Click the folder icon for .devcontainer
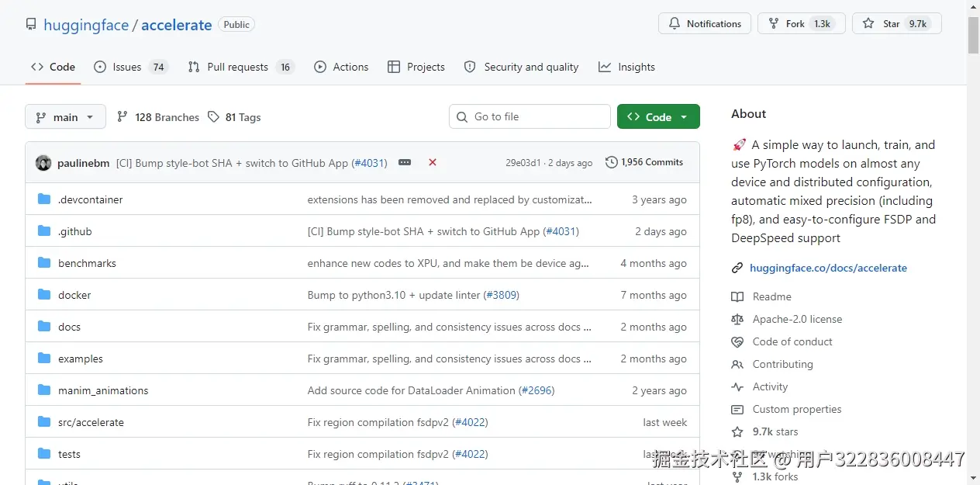Screen dimensions: 980x485 click(44, 199)
